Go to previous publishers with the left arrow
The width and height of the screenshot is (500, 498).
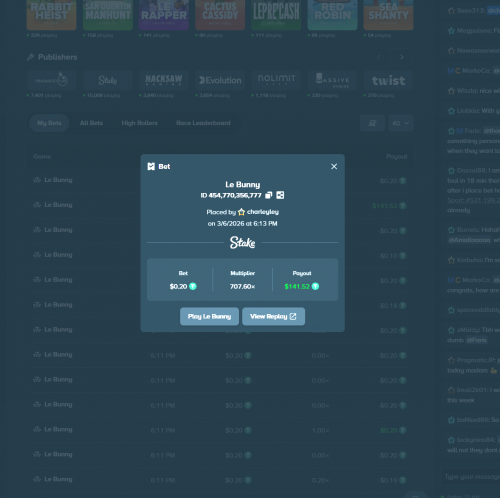tap(379, 57)
